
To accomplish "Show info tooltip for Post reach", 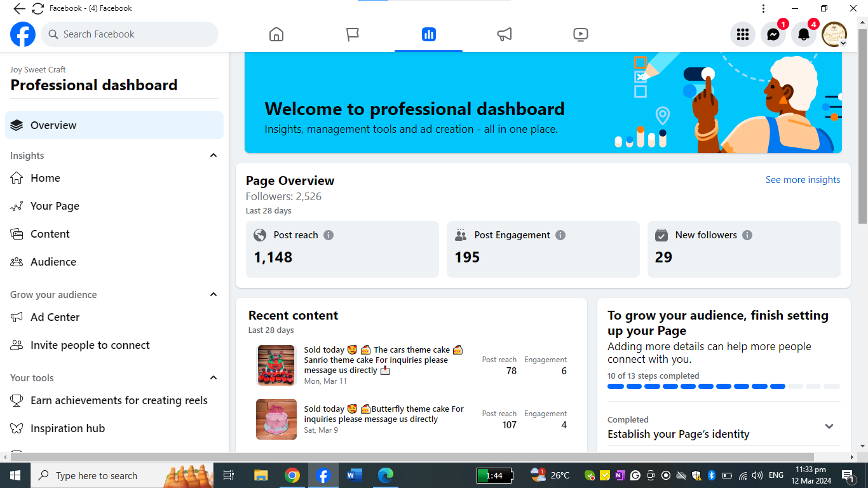I will pyautogui.click(x=329, y=235).
